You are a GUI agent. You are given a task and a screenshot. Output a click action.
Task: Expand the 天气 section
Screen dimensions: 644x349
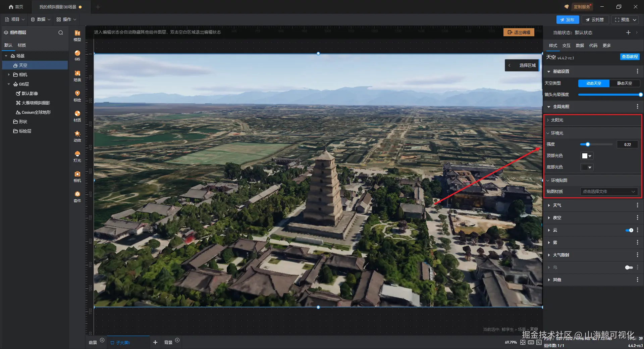tap(549, 205)
